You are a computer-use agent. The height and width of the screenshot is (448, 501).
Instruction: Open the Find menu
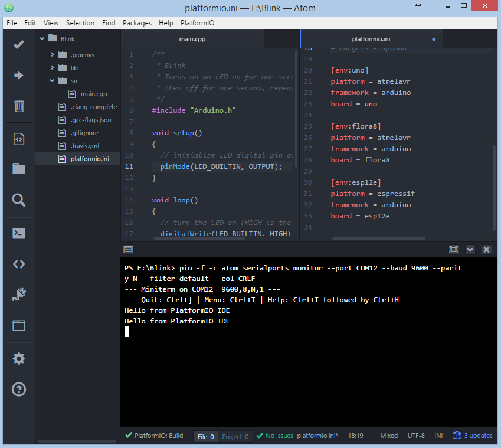coord(109,23)
